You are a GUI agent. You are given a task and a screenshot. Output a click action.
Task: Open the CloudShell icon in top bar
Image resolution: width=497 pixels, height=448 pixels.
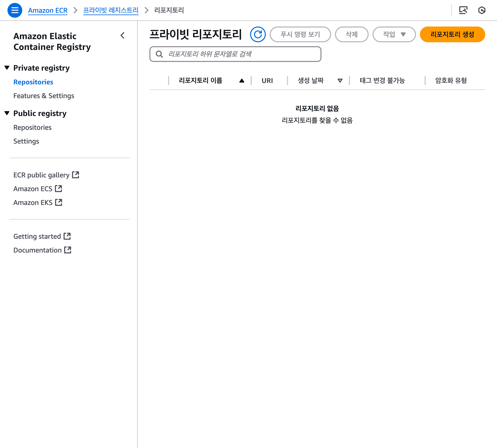pos(463,10)
